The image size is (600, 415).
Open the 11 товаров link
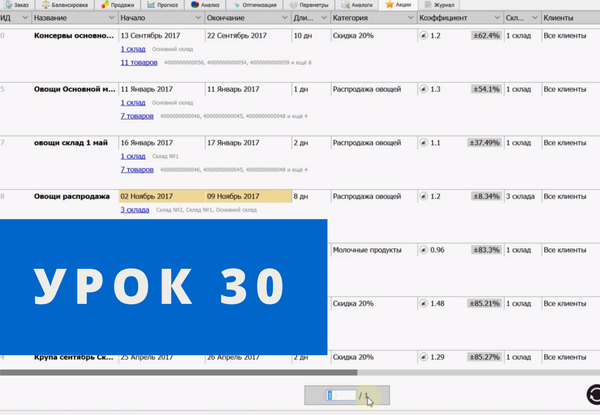coord(139,62)
